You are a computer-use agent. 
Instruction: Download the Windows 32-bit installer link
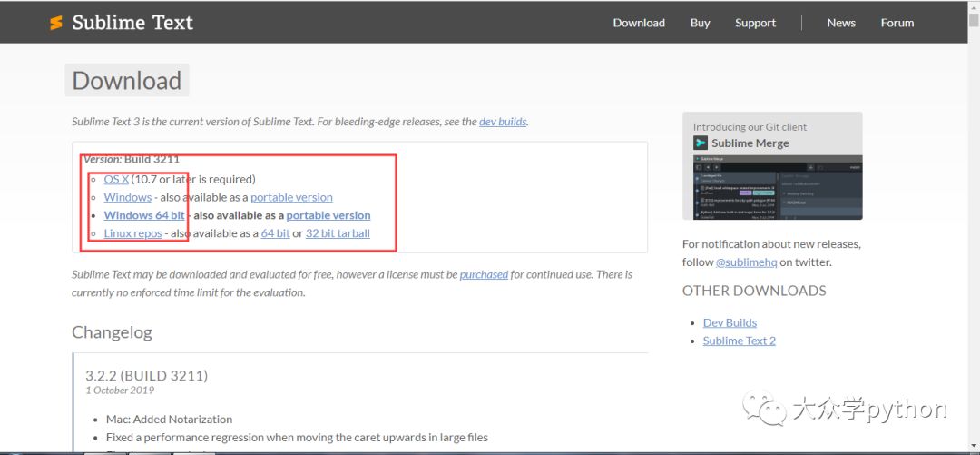128,197
